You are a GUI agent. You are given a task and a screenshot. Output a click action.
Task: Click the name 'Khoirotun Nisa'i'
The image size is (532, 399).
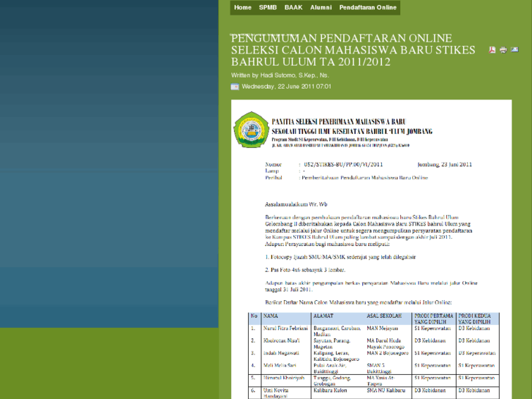[281, 340]
